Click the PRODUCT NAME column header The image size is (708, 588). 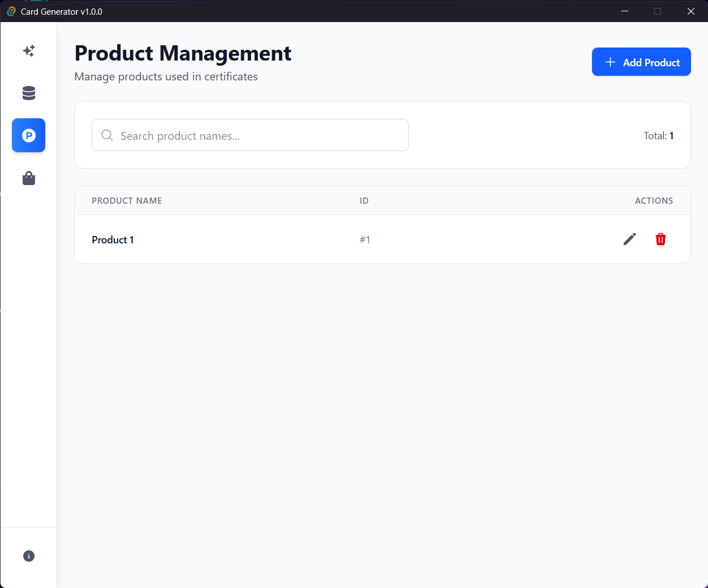pos(127,201)
